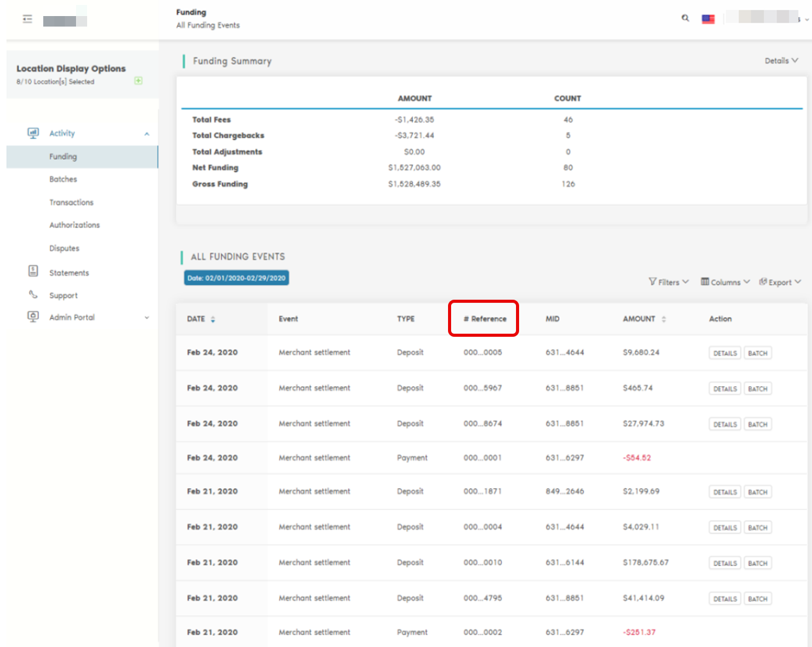Open the Statements document icon
Image resolution: width=812 pixels, height=647 pixels.
33,271
